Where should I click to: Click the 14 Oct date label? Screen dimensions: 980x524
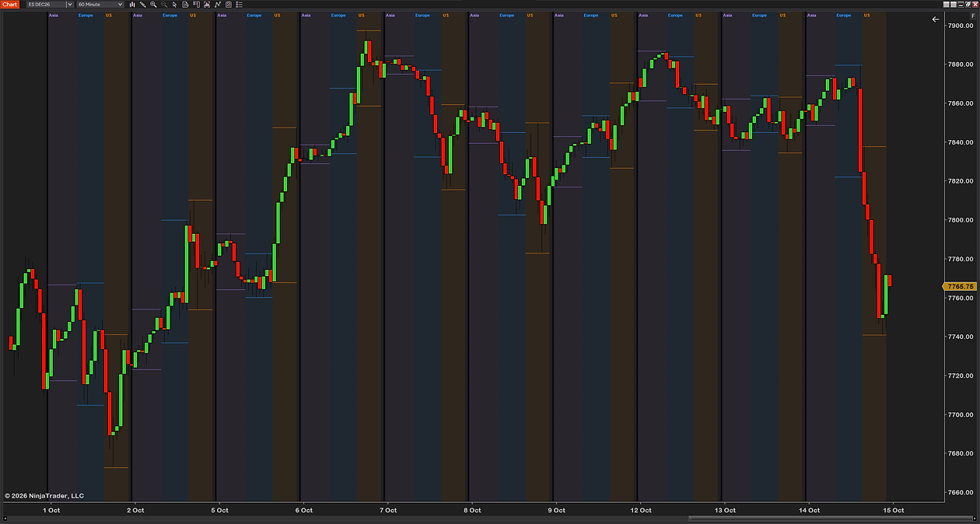point(809,510)
